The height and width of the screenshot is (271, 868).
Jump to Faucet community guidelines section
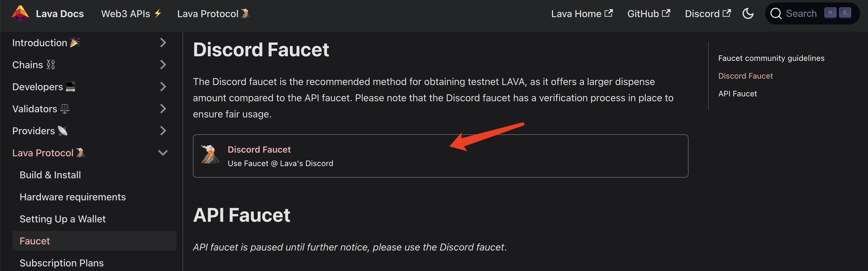pos(771,58)
